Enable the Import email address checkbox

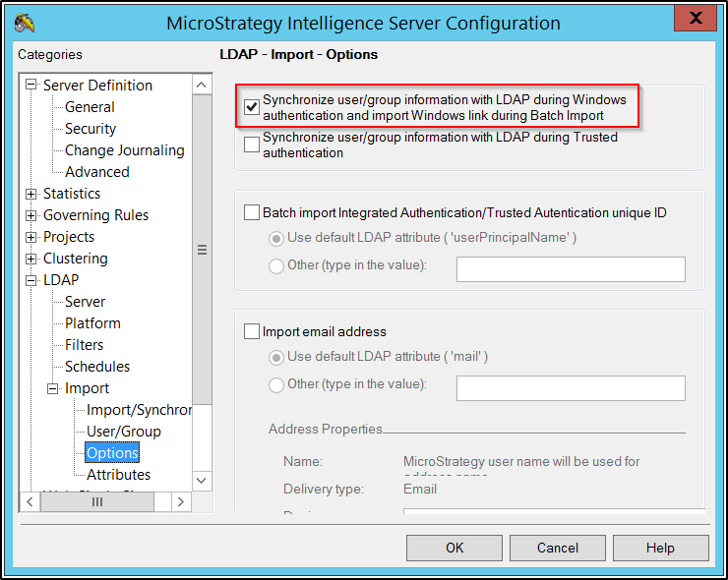pos(252,331)
